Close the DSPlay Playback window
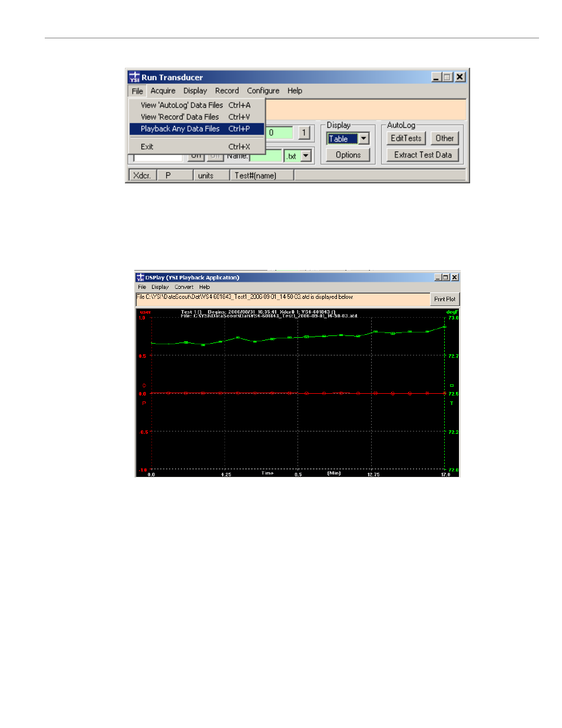 454,277
